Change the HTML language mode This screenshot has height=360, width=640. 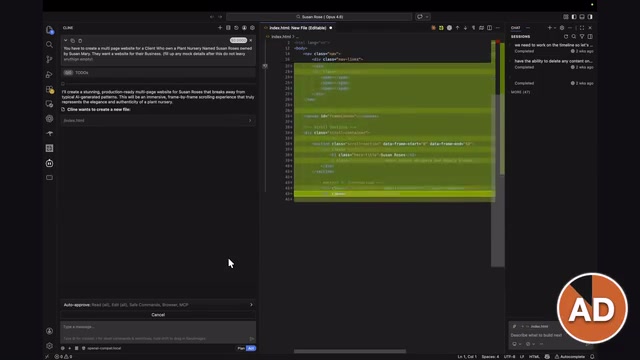coord(534,357)
